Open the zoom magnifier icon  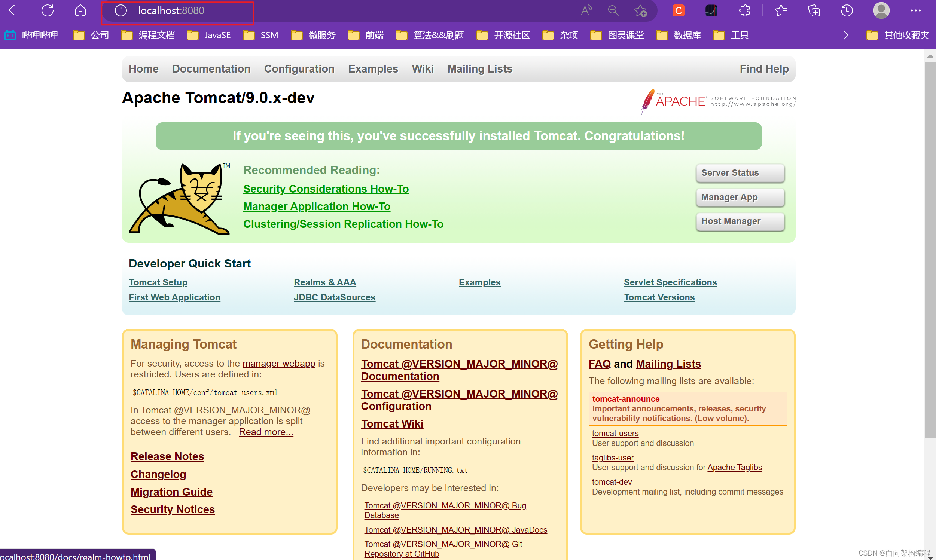point(613,10)
